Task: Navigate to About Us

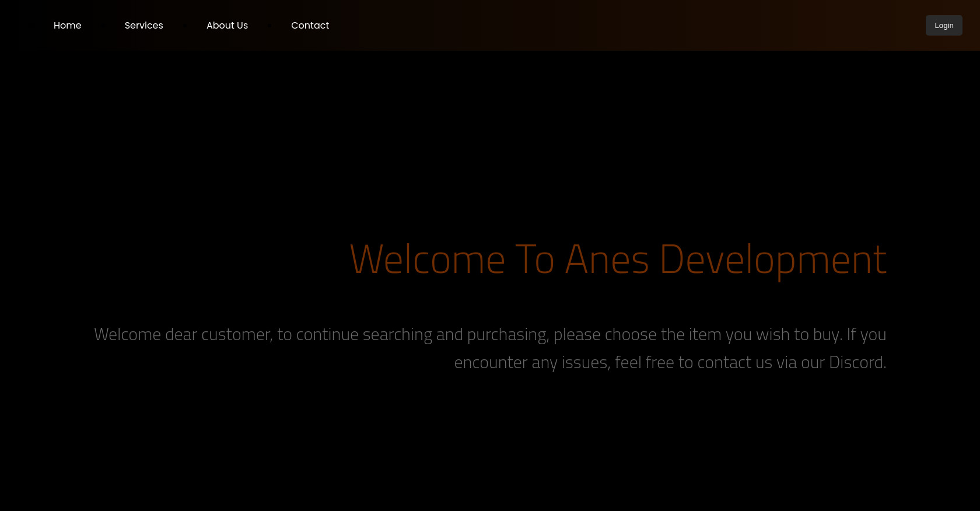Action: [x=227, y=26]
